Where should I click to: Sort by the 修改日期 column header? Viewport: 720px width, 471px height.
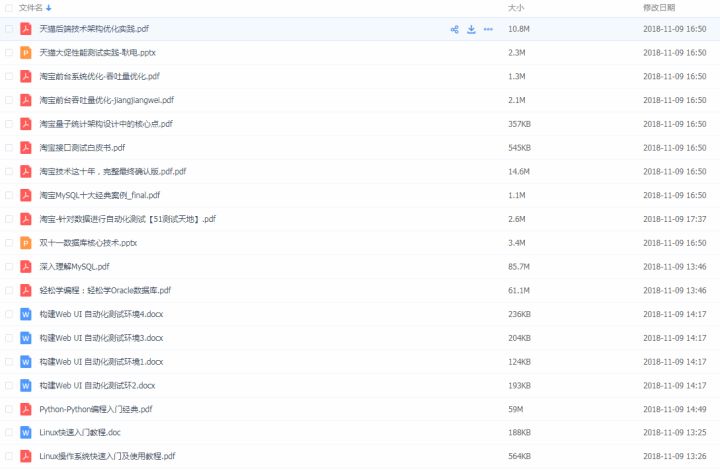659,8
